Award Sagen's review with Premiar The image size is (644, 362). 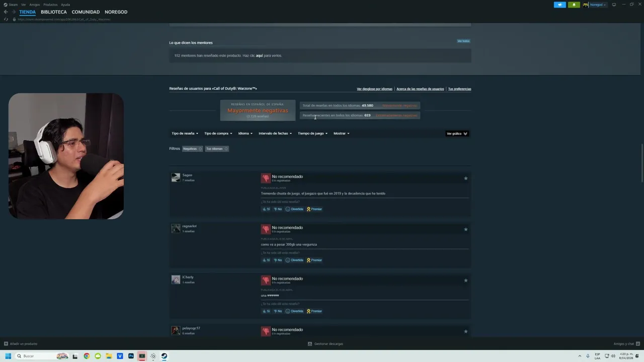pos(314,209)
